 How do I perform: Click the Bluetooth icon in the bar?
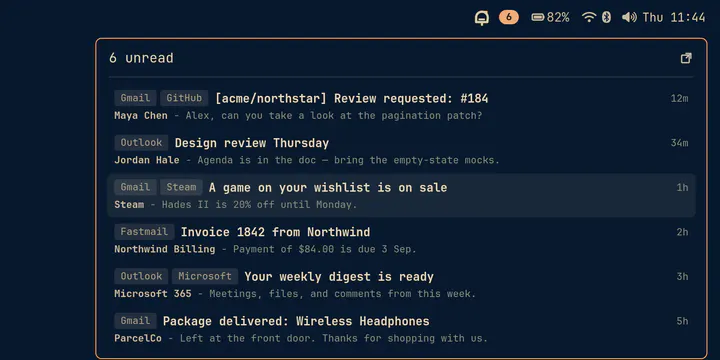[x=606, y=17]
